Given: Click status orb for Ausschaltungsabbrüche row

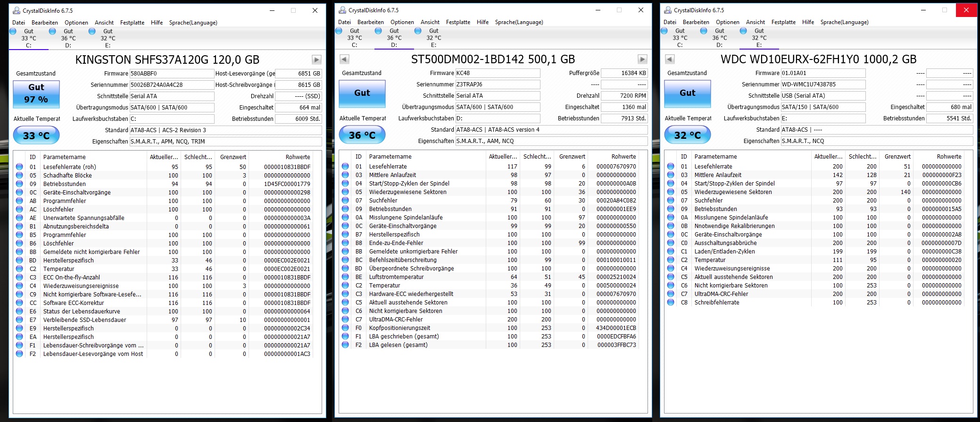Looking at the screenshot, I should tap(671, 243).
